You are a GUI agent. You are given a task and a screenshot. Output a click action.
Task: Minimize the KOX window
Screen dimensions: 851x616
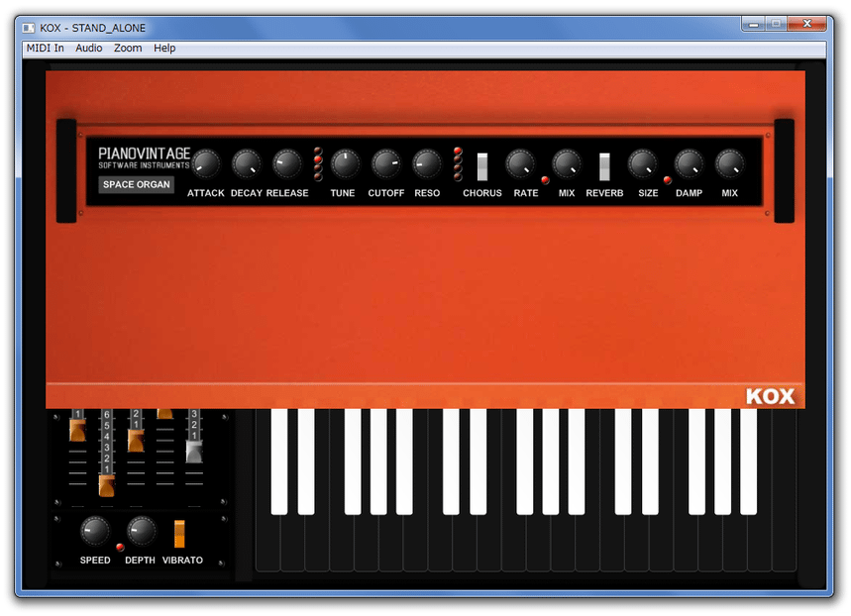pyautogui.click(x=753, y=24)
